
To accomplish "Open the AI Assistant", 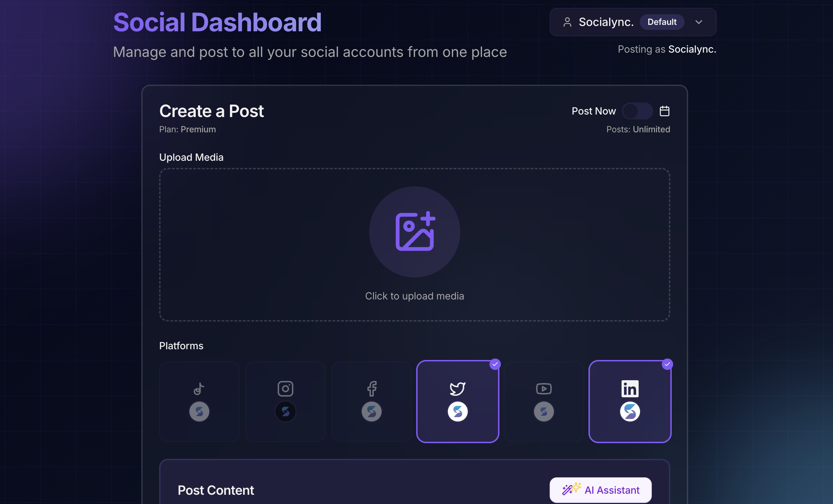I will click(601, 490).
